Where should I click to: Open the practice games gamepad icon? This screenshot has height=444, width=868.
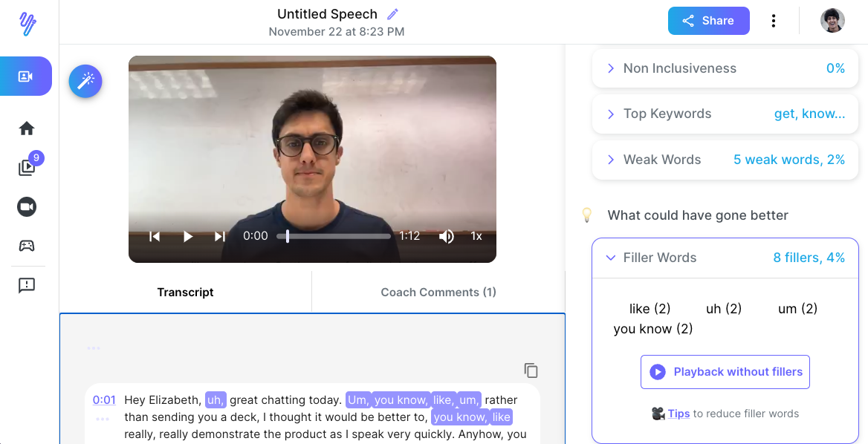[27, 245]
